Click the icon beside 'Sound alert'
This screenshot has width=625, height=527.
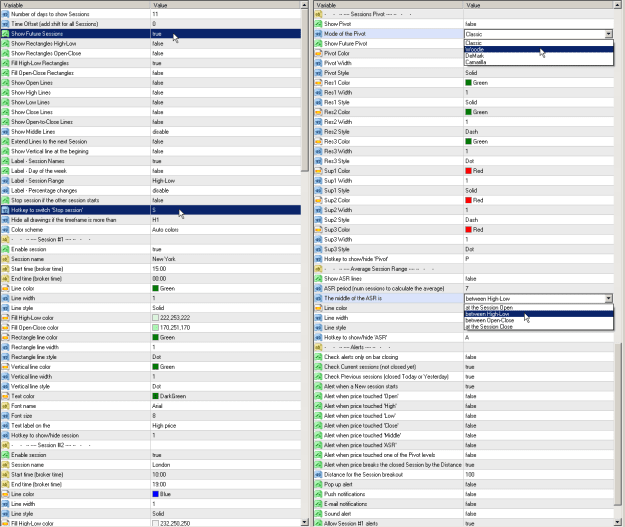318,514
